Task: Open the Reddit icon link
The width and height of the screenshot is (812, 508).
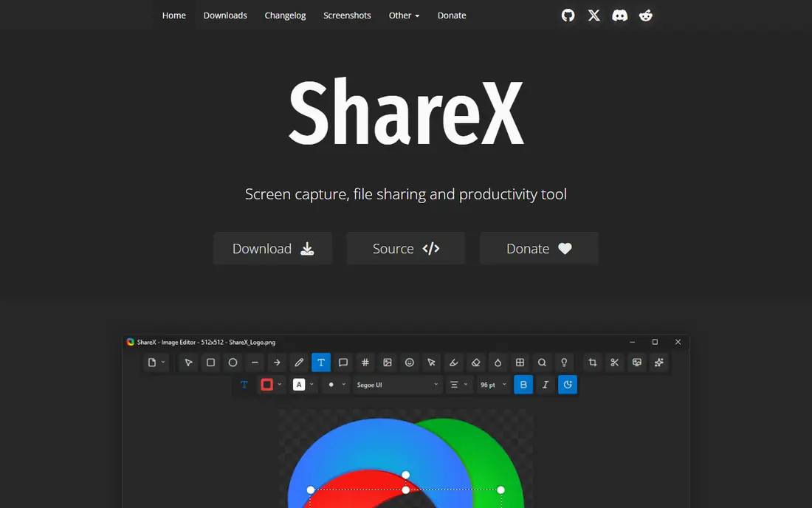Action: click(x=646, y=16)
